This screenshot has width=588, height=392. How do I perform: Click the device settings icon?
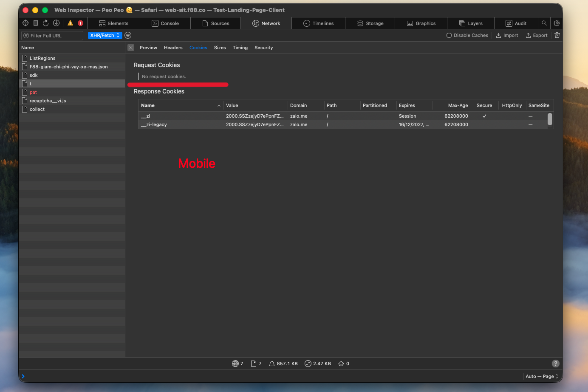click(x=36, y=23)
